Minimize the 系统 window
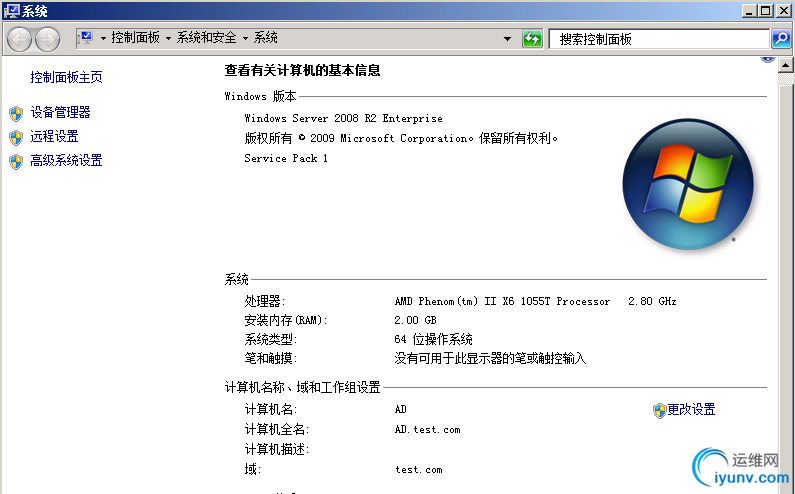The height and width of the screenshot is (494, 795). click(749, 10)
